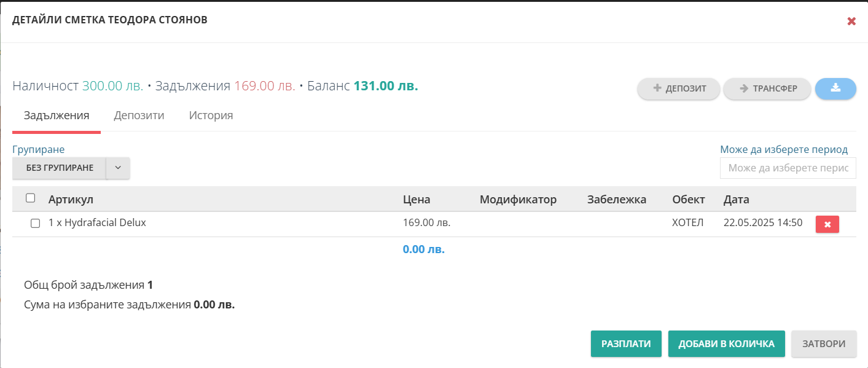868x368 pixels.
Task: Click the Дата column header
Action: pyautogui.click(x=737, y=200)
